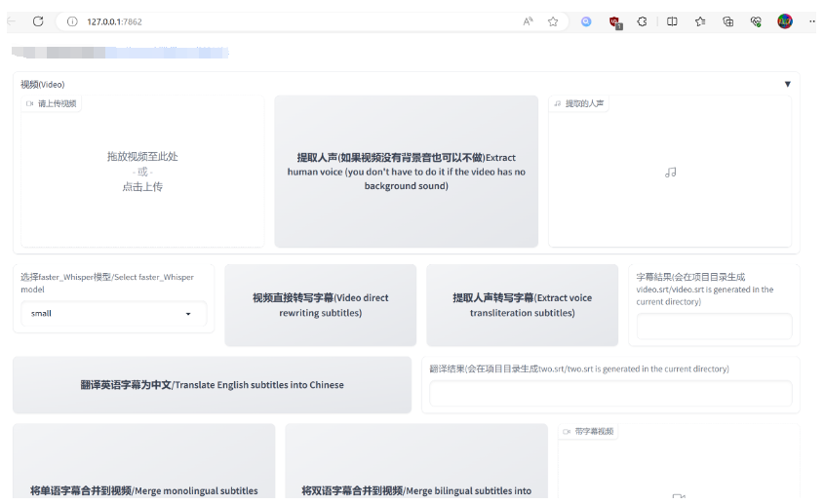Click Translate English subtitles into Chinese button
This screenshot has height=504, width=825.
212,385
